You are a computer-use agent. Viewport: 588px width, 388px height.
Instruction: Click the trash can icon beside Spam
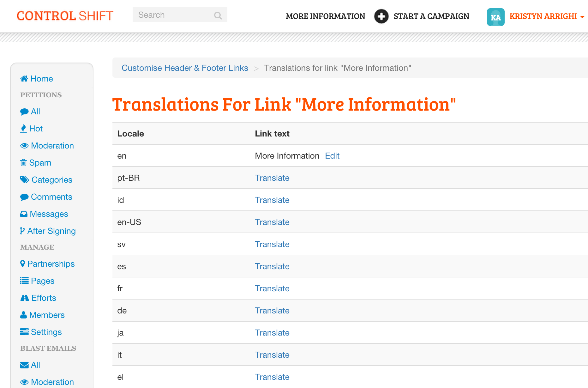[x=23, y=163]
